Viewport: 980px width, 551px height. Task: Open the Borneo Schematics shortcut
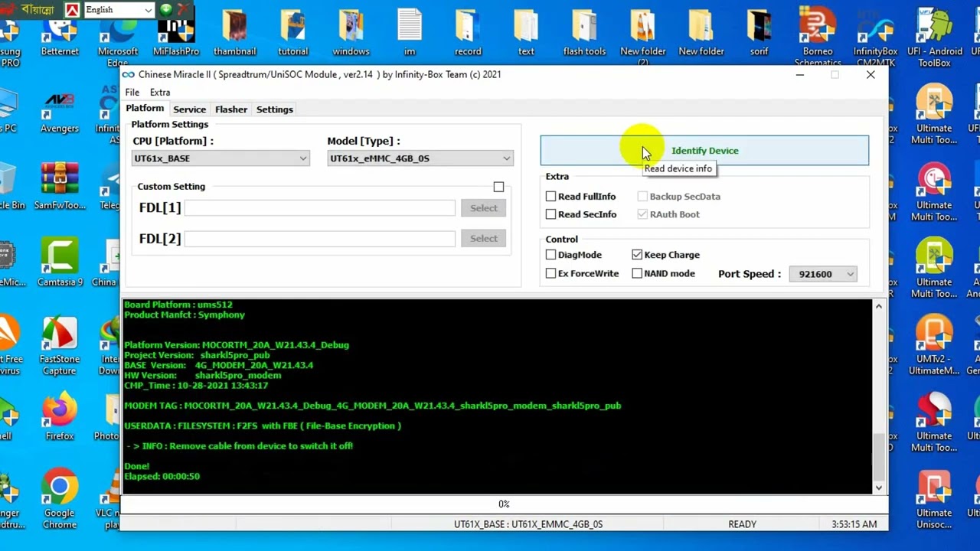[x=818, y=37]
